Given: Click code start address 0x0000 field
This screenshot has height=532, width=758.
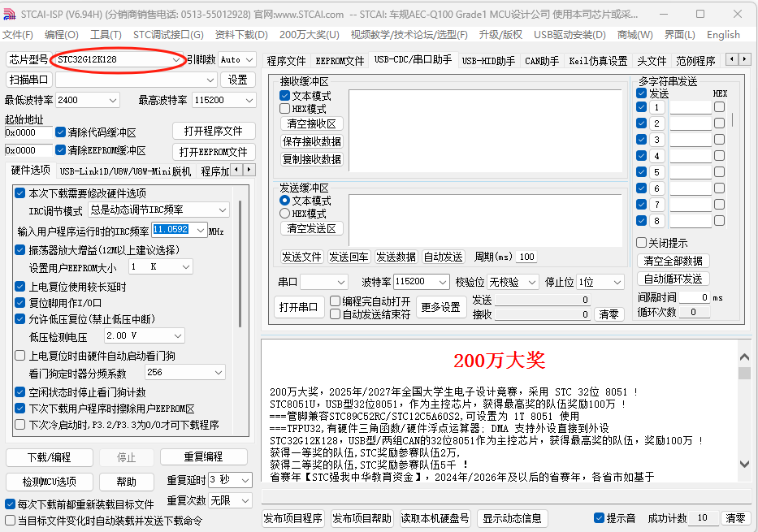Looking at the screenshot, I should pos(28,132).
